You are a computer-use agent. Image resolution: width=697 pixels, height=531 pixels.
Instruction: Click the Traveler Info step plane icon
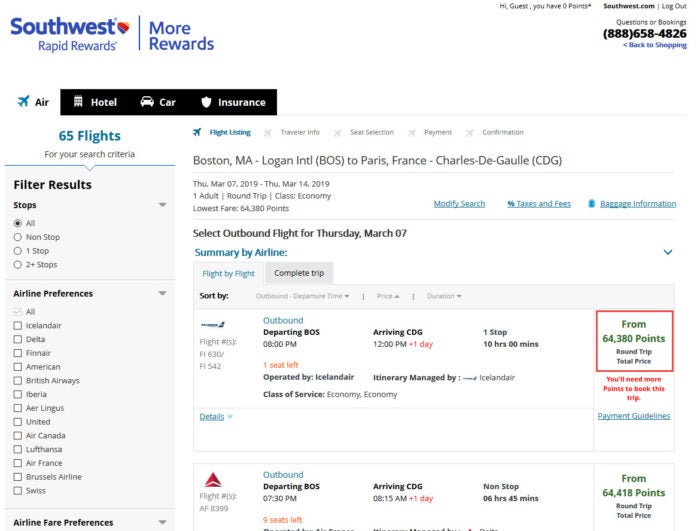(x=268, y=132)
